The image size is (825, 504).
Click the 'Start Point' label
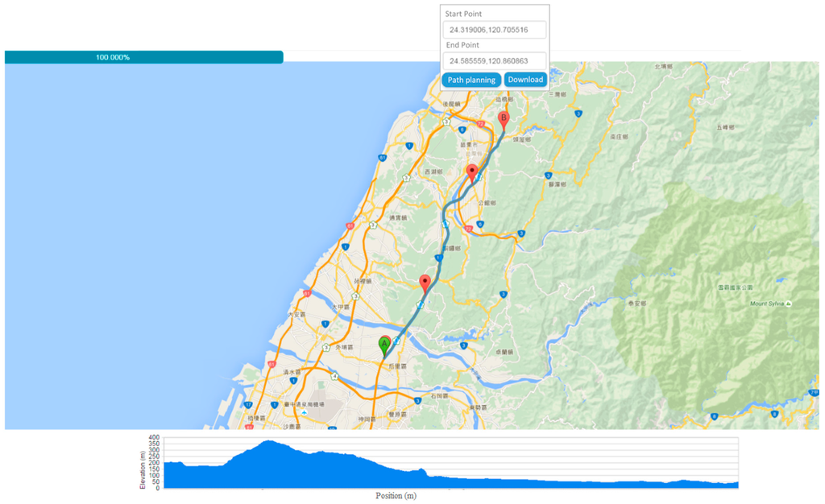pyautogui.click(x=463, y=14)
